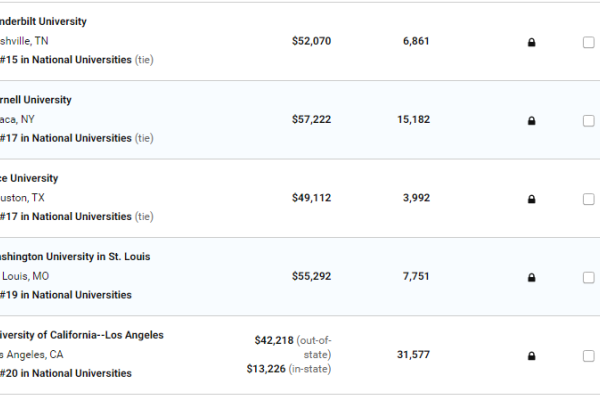Open the Vanderbilt University link
This screenshot has width=600, height=400.
[44, 22]
